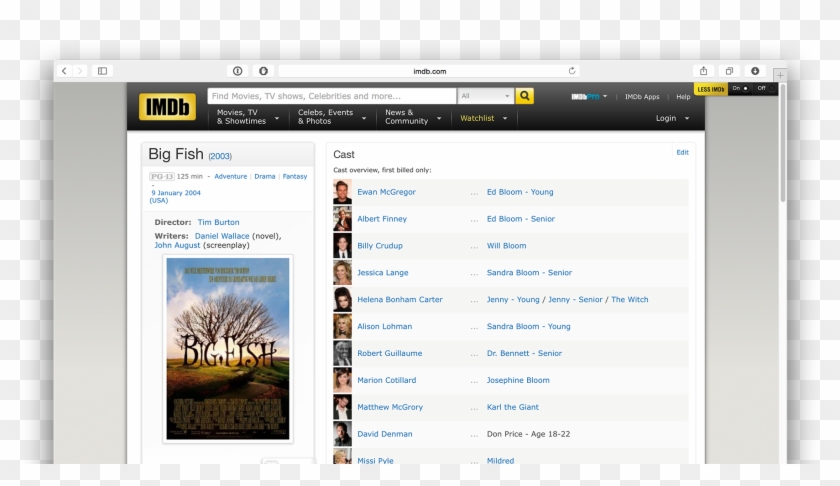This screenshot has height=486, width=840.
Task: Open the downloads arrow icon
Action: pos(755,71)
